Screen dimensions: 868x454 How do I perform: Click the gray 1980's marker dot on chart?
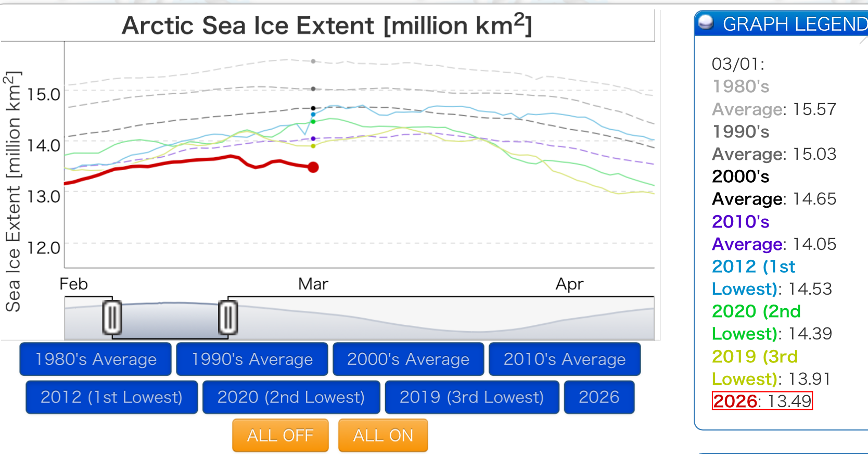tap(313, 61)
